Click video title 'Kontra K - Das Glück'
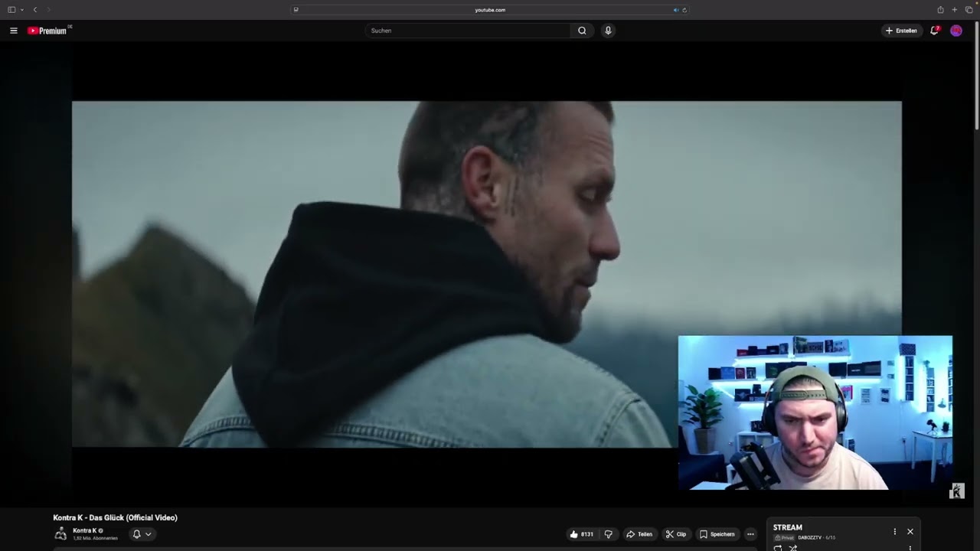Image resolution: width=980 pixels, height=551 pixels. coord(115,518)
